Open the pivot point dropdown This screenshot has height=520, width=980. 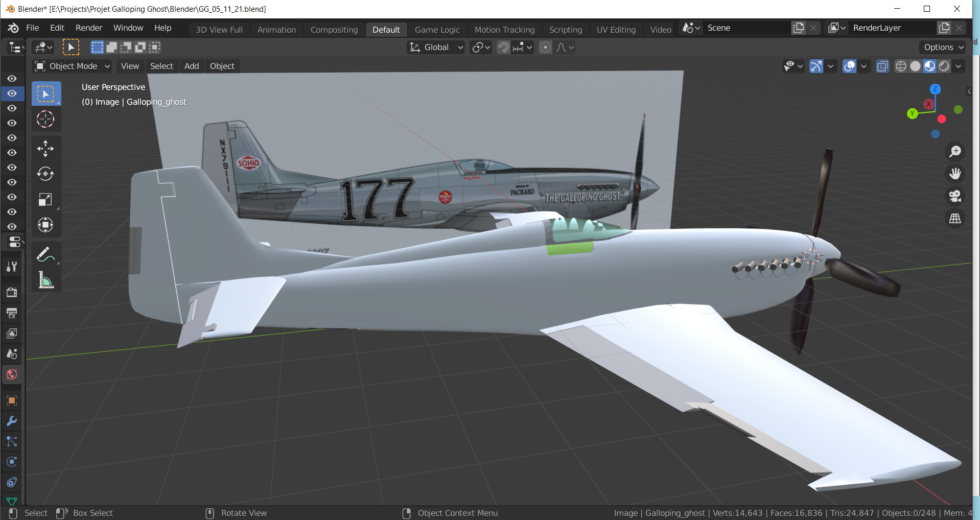(481, 48)
